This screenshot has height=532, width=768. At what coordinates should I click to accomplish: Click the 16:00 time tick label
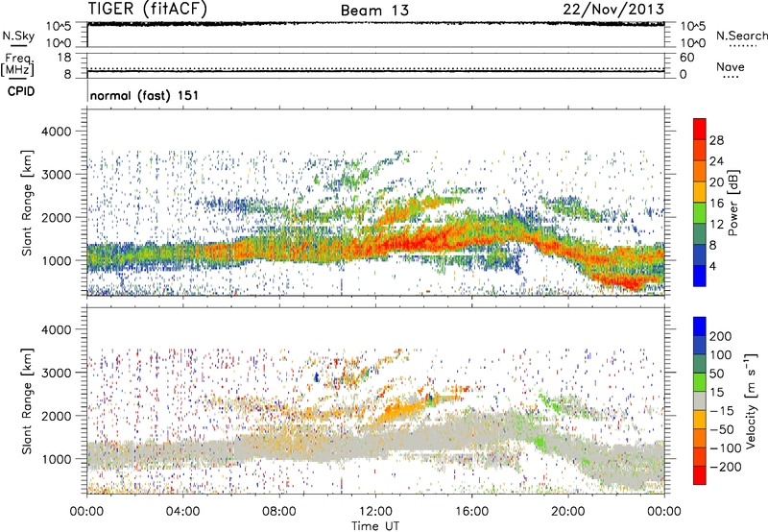[x=471, y=512]
